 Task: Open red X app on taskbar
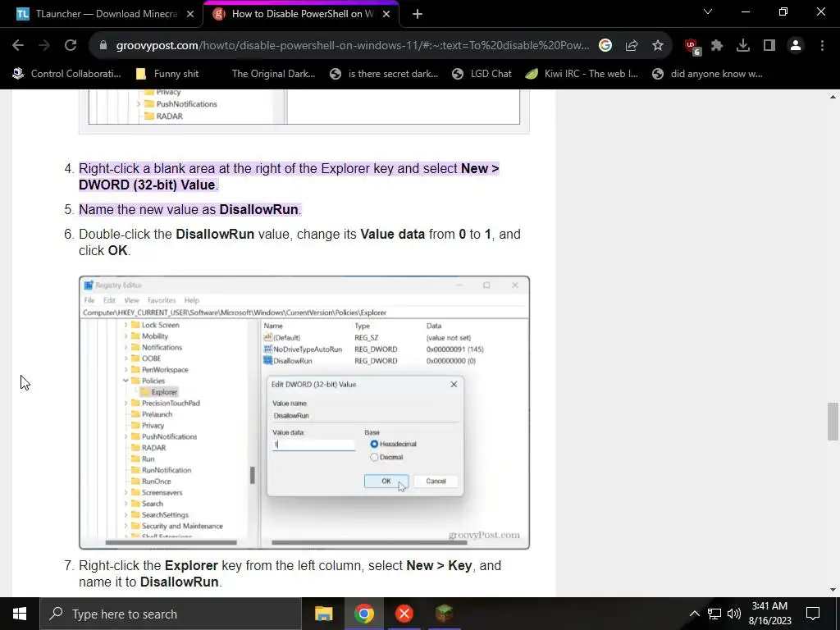tap(404, 614)
